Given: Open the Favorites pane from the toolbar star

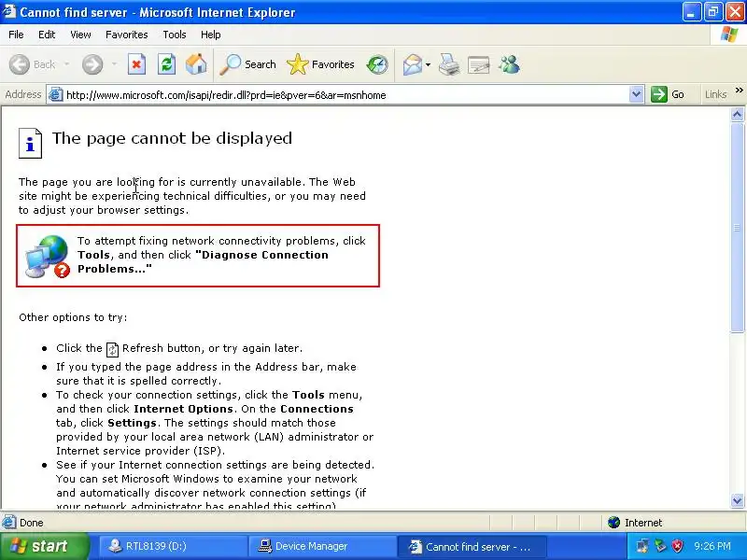Looking at the screenshot, I should [320, 64].
